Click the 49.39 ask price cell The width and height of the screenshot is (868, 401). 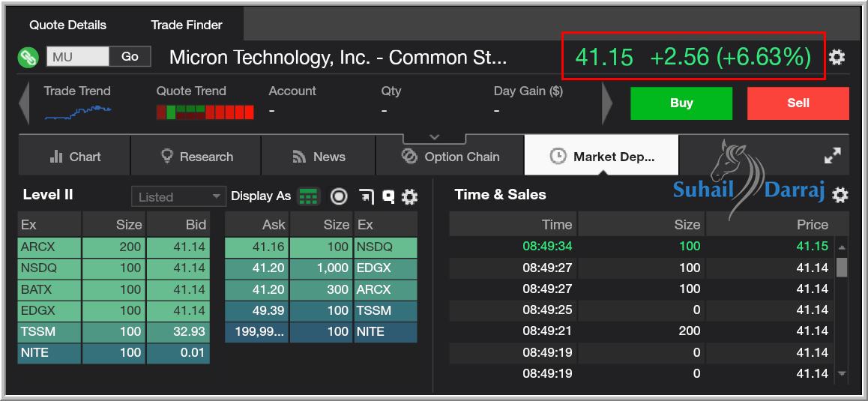pos(257,311)
